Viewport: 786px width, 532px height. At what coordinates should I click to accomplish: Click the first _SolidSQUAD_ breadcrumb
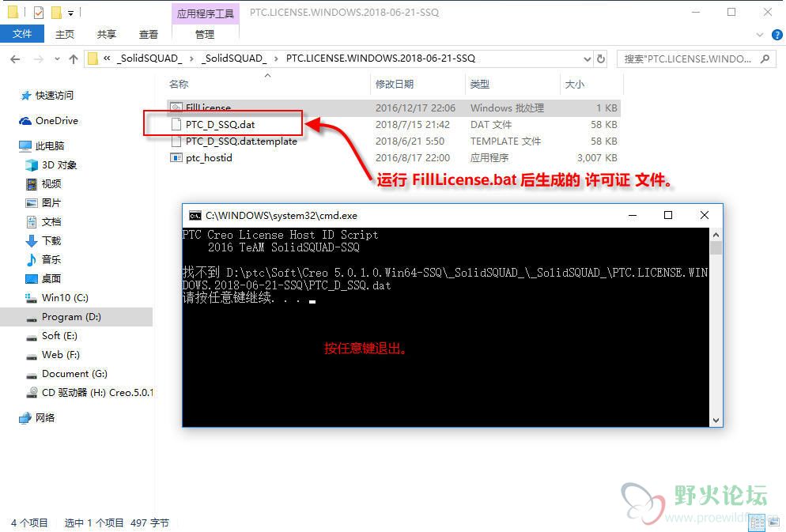coord(149,58)
